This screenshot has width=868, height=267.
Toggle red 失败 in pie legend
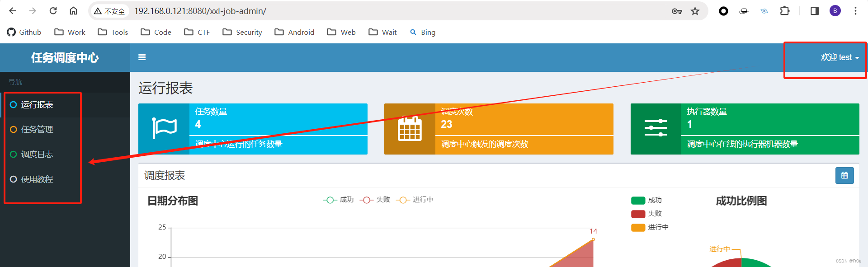pyautogui.click(x=646, y=214)
